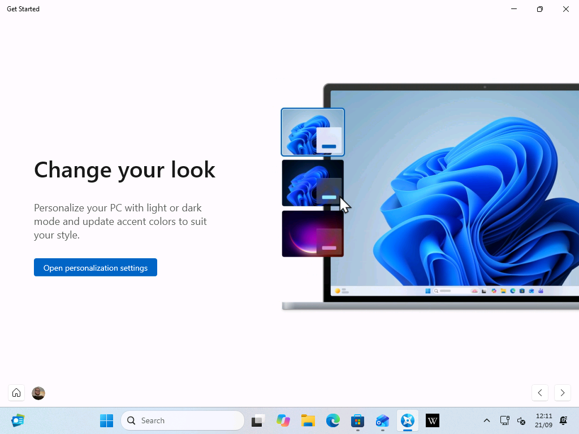The height and width of the screenshot is (434, 579).
Task: Advance to the next page arrow
Action: (562, 393)
